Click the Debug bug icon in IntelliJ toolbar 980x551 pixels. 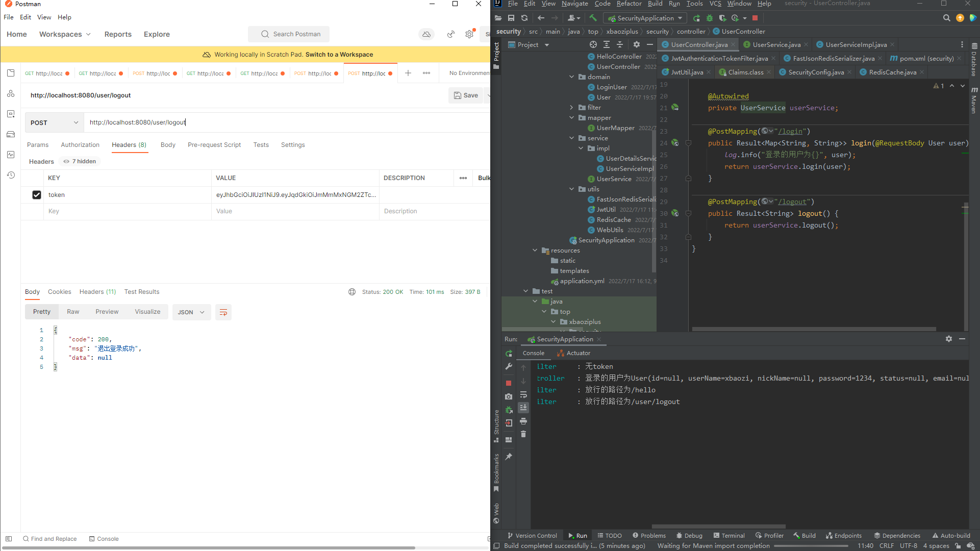710,18
